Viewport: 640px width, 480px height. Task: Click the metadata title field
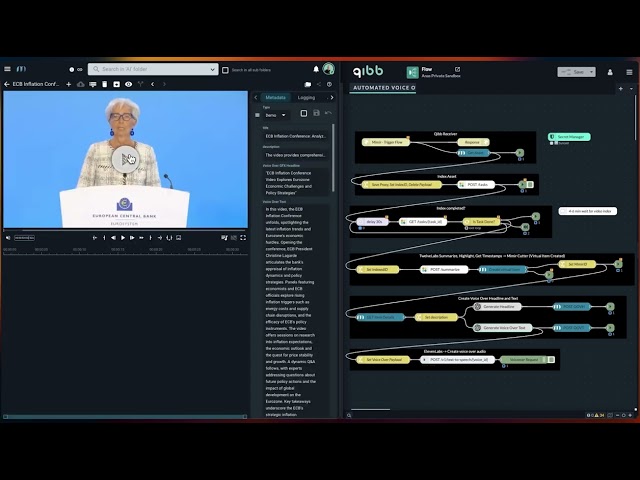pos(296,136)
